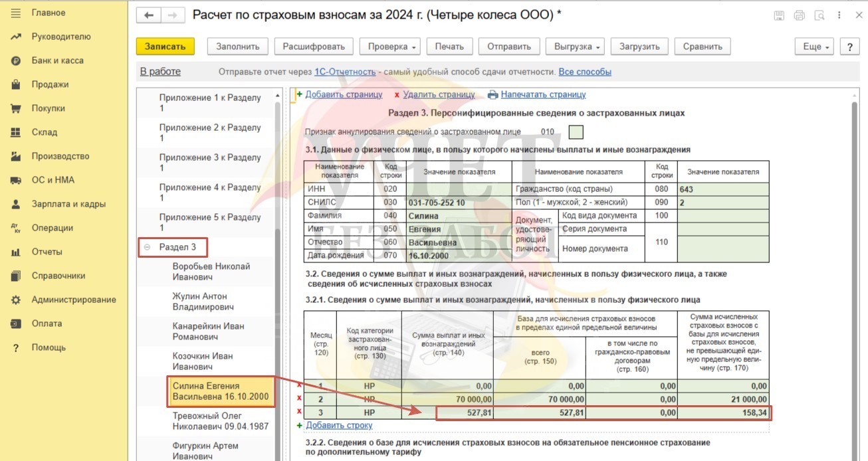
Task: Select Приложение 1 к Разделу 1 in tree
Action: pos(210,103)
